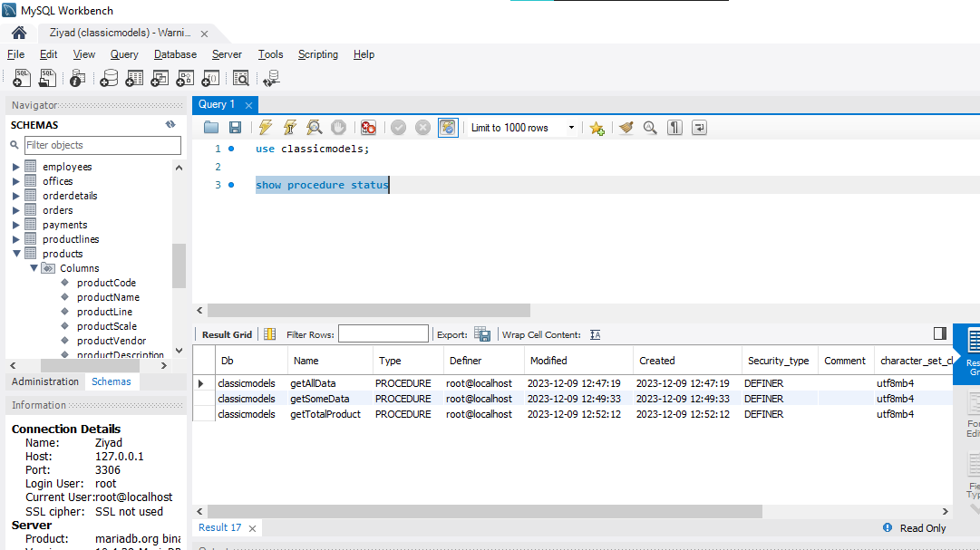This screenshot has height=550, width=980.
Task: Toggle the result side panel button
Action: [940, 333]
